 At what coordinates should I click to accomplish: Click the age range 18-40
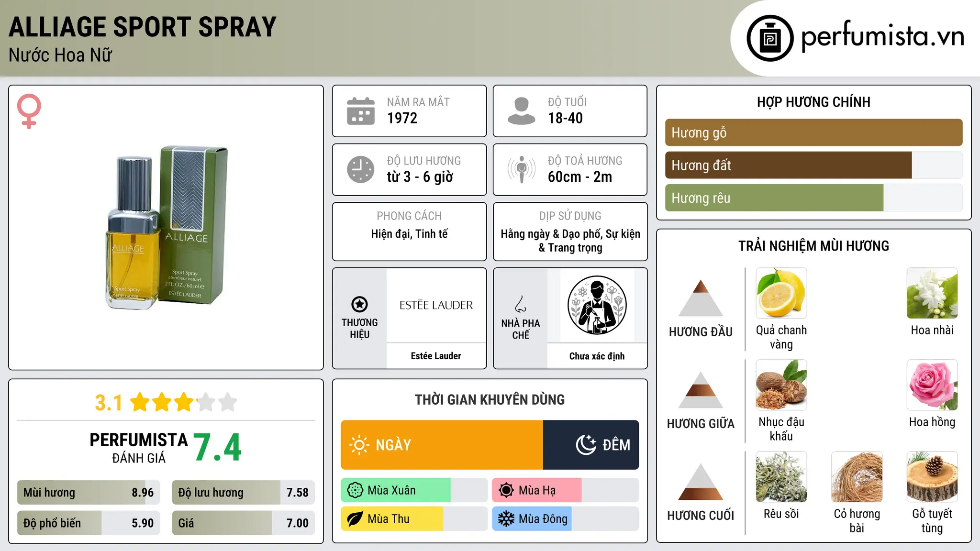[565, 118]
